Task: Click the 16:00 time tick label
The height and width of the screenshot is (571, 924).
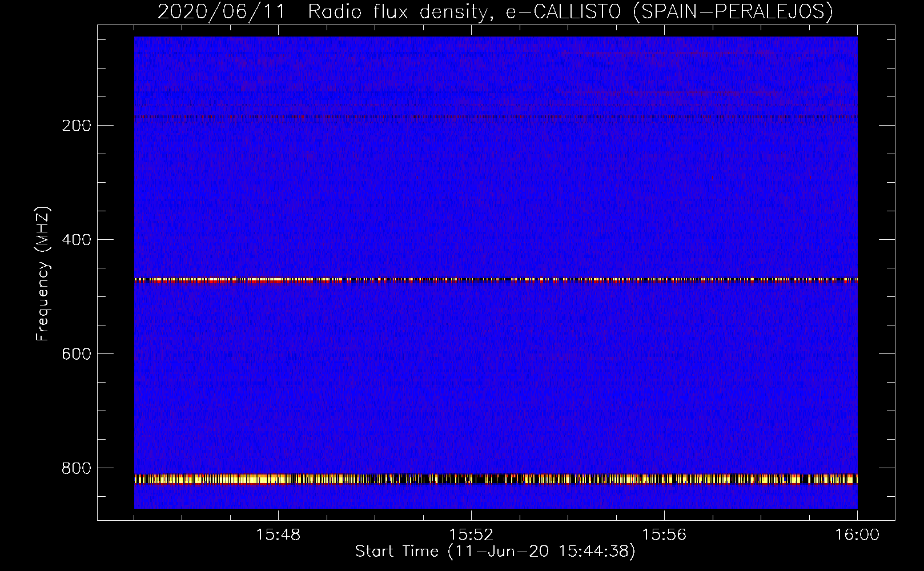Action: pyautogui.click(x=857, y=535)
